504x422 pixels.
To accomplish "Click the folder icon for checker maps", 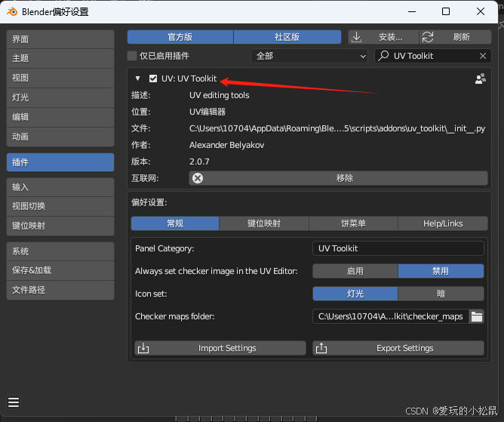I will (476, 316).
